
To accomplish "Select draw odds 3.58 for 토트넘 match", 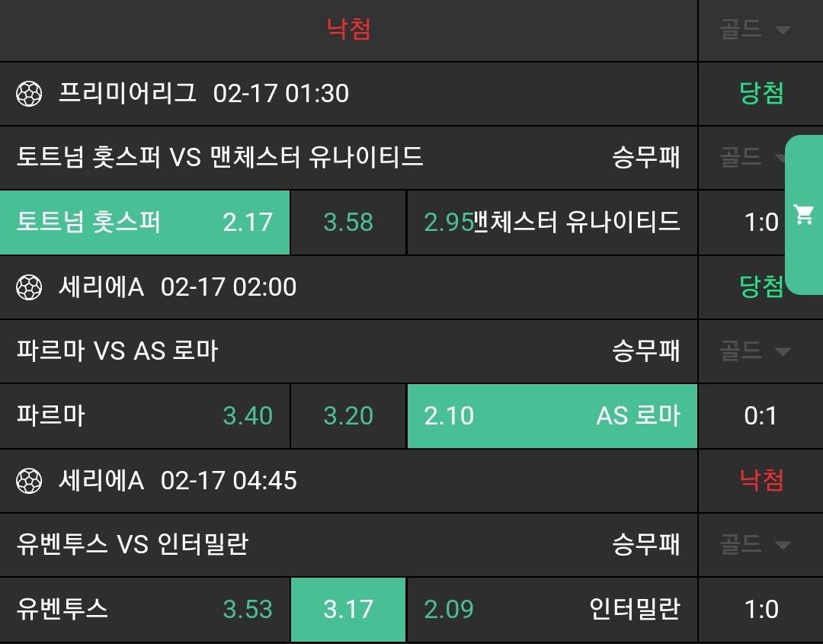I will 348,223.
